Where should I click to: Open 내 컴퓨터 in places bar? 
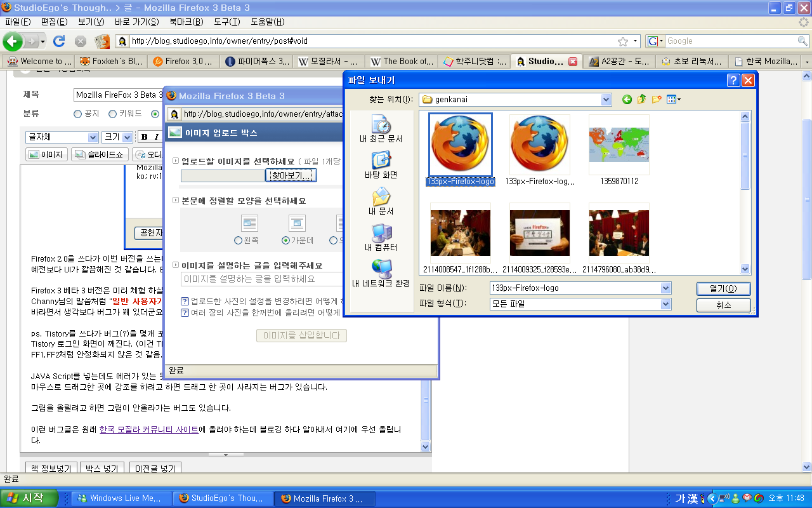coord(381,237)
